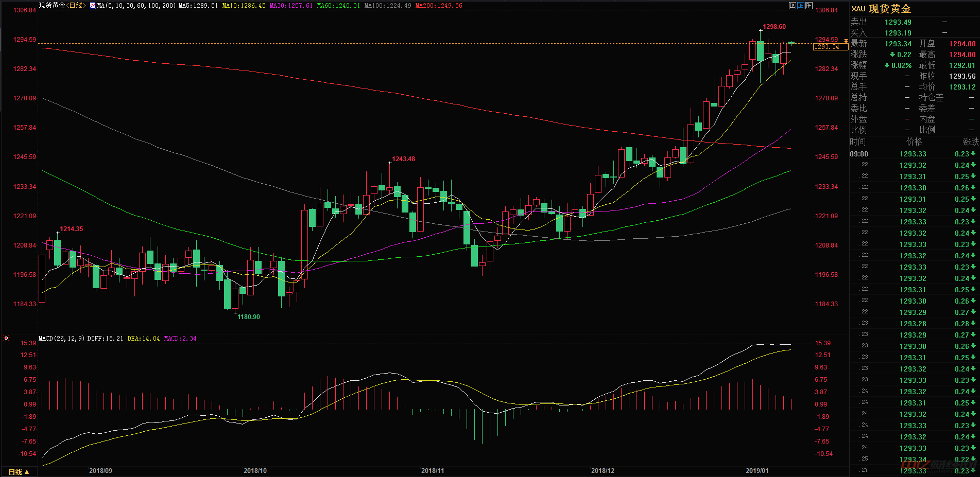
Task: Click the first chart-range icon at top right
Action: (x=793, y=6)
